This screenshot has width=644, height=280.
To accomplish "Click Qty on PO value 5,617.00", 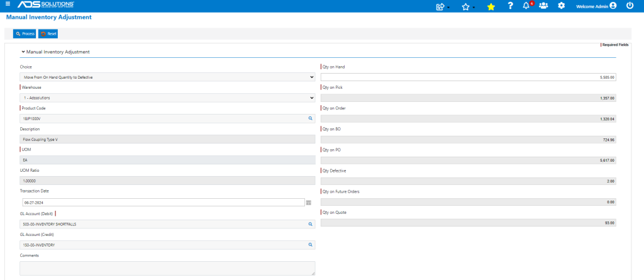I will [468, 160].
